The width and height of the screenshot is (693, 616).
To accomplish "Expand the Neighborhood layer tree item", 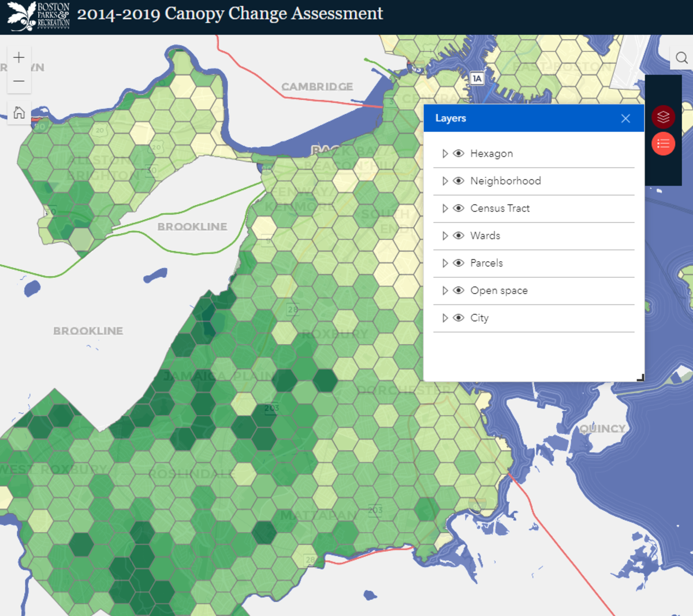I will coord(445,181).
